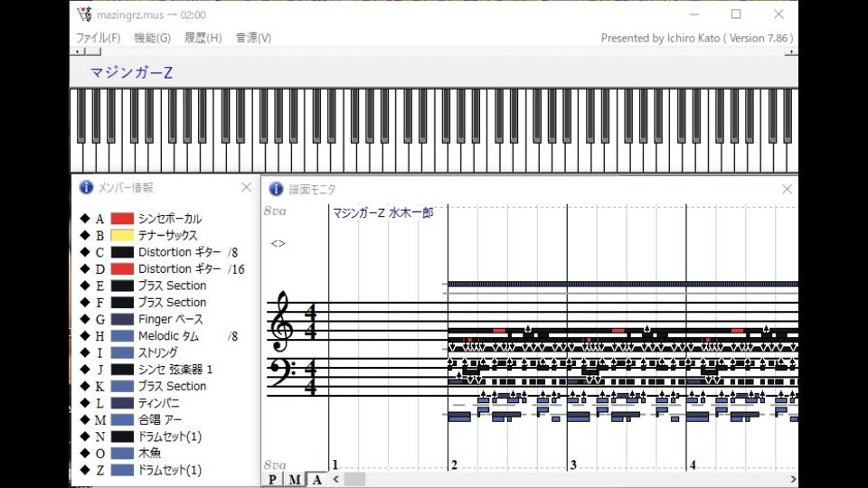Click score scrollbar right arrow
Screen dimensions: 868x488
point(793,479)
